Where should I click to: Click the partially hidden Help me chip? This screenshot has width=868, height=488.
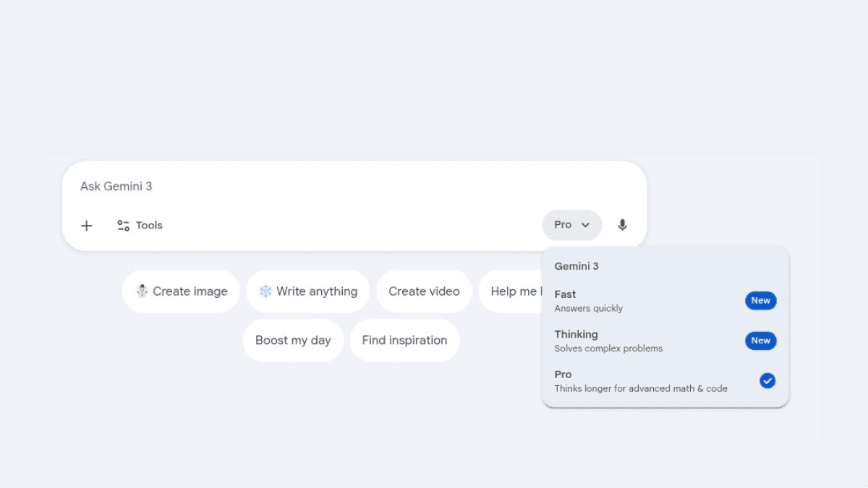tap(512, 291)
